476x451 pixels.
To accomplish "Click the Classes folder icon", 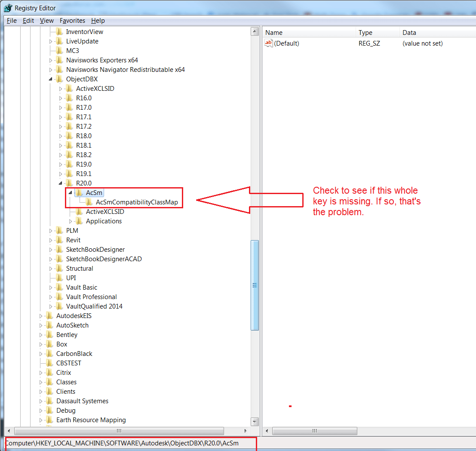I will click(x=49, y=382).
